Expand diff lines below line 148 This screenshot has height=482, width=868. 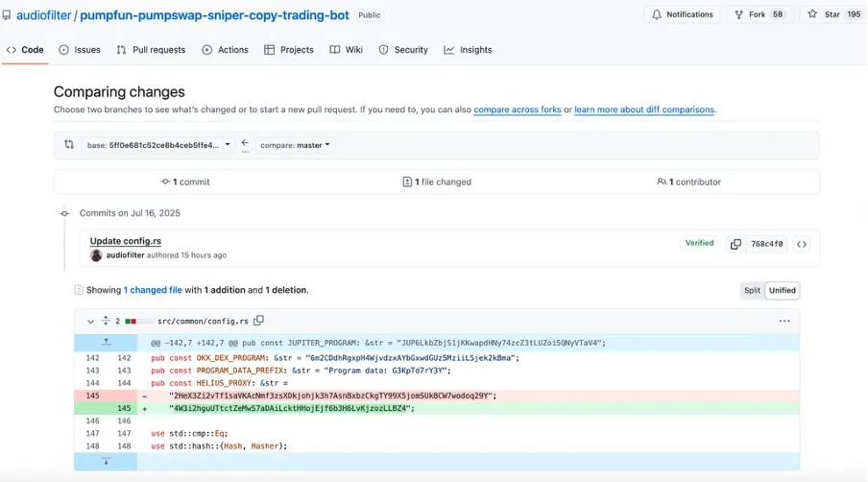tap(106, 462)
